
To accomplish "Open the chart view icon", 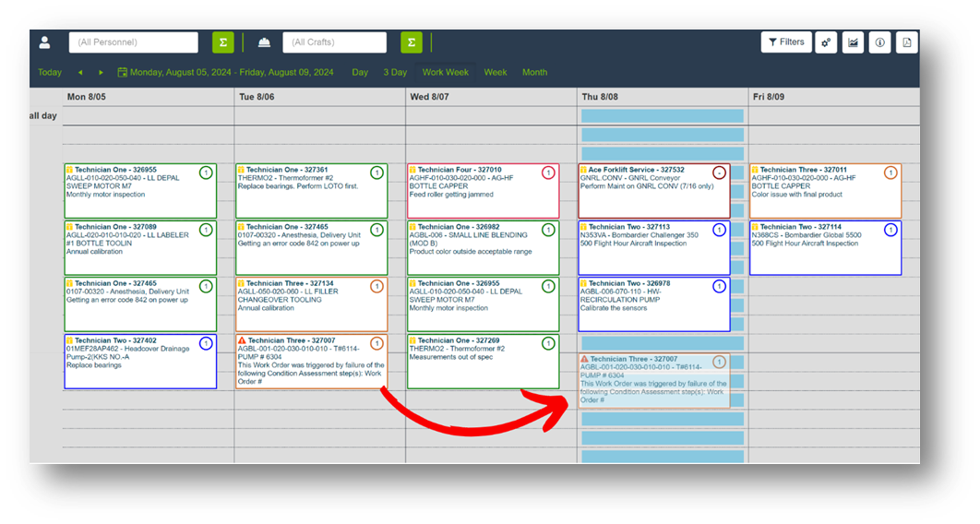I will pyautogui.click(x=853, y=42).
